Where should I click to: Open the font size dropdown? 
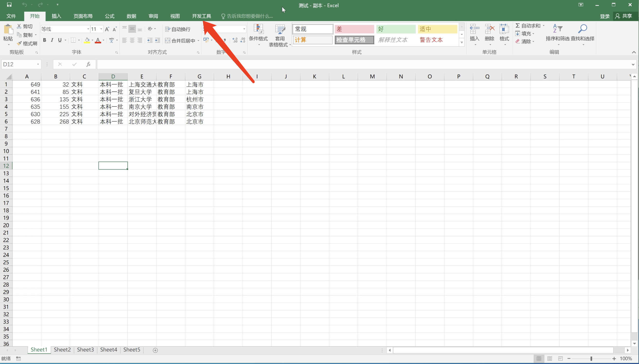tap(101, 29)
